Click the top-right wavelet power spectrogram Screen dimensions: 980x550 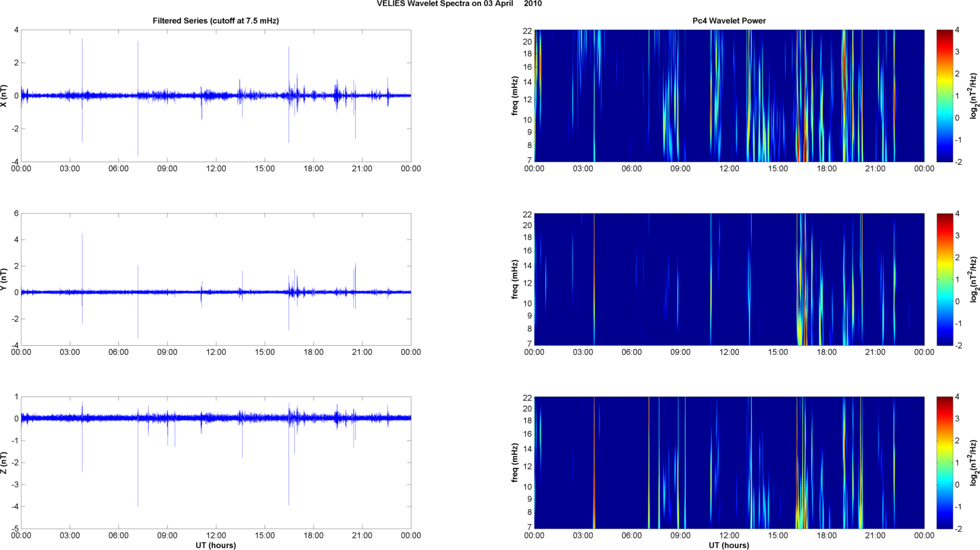click(729, 96)
